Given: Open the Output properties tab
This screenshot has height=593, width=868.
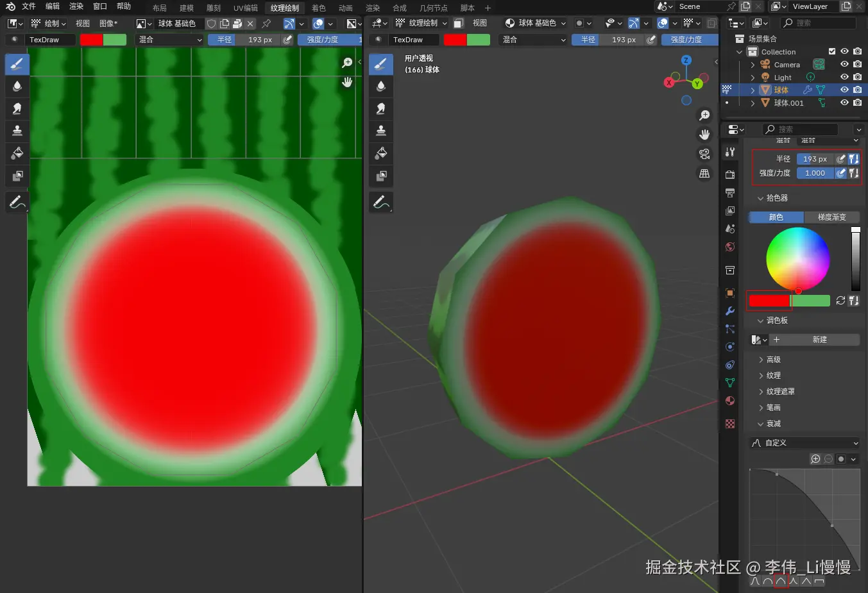Looking at the screenshot, I should coord(730,192).
